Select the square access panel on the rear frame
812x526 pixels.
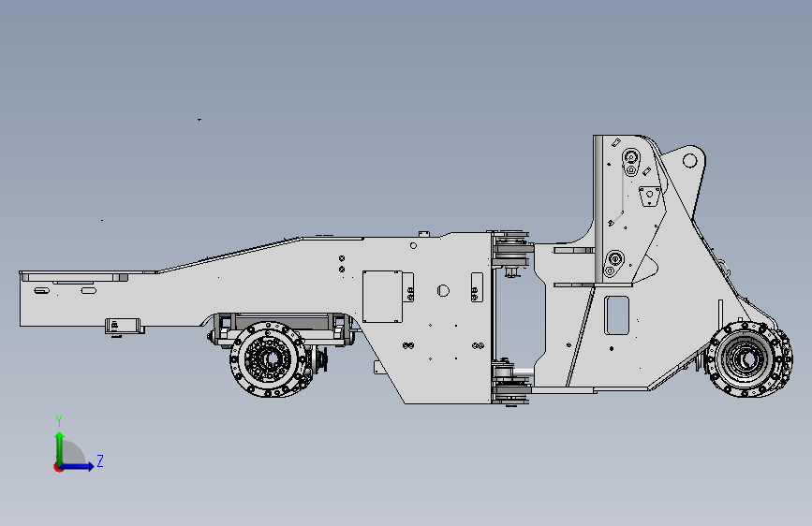pos(382,297)
